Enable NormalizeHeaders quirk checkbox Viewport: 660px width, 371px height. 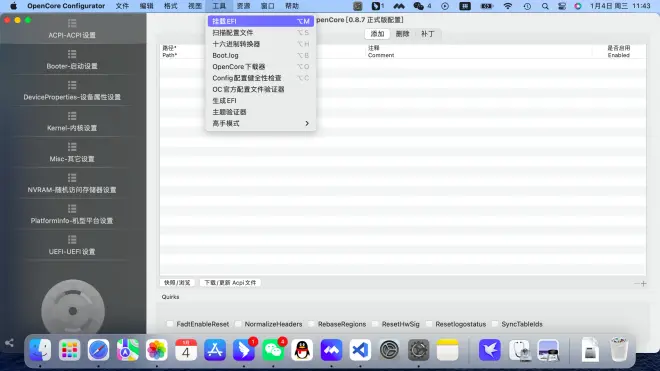coord(238,324)
